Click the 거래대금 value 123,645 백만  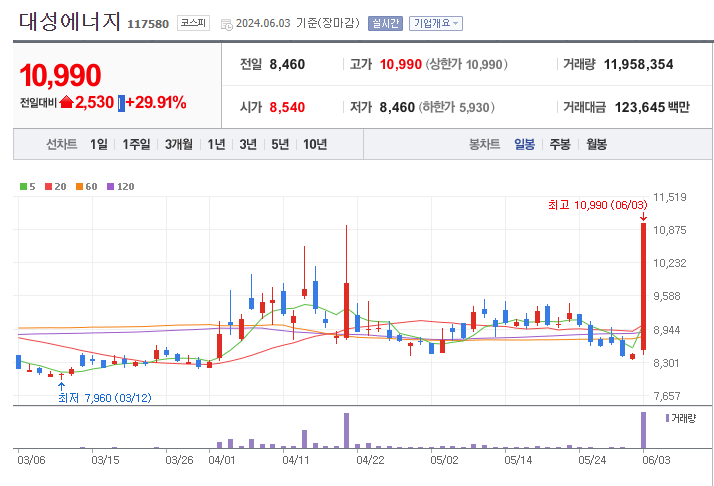pyautogui.click(x=652, y=107)
